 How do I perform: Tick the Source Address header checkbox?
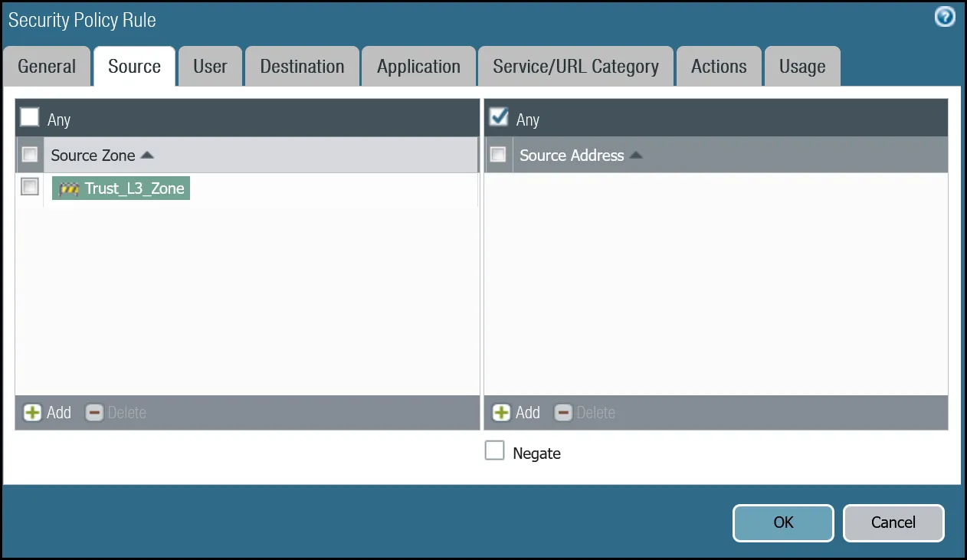498,155
